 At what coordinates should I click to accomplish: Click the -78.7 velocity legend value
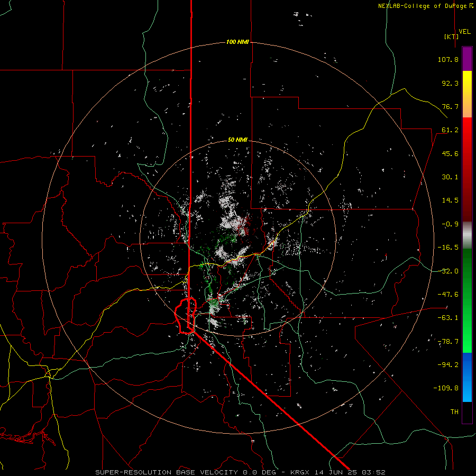coord(448,342)
